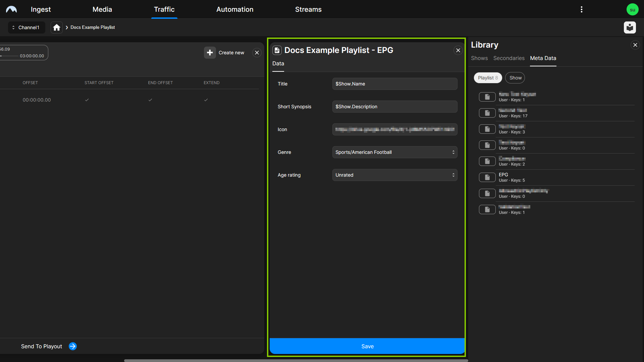The image size is (644, 362).
Task: Click the Create new button
Action: point(224,53)
